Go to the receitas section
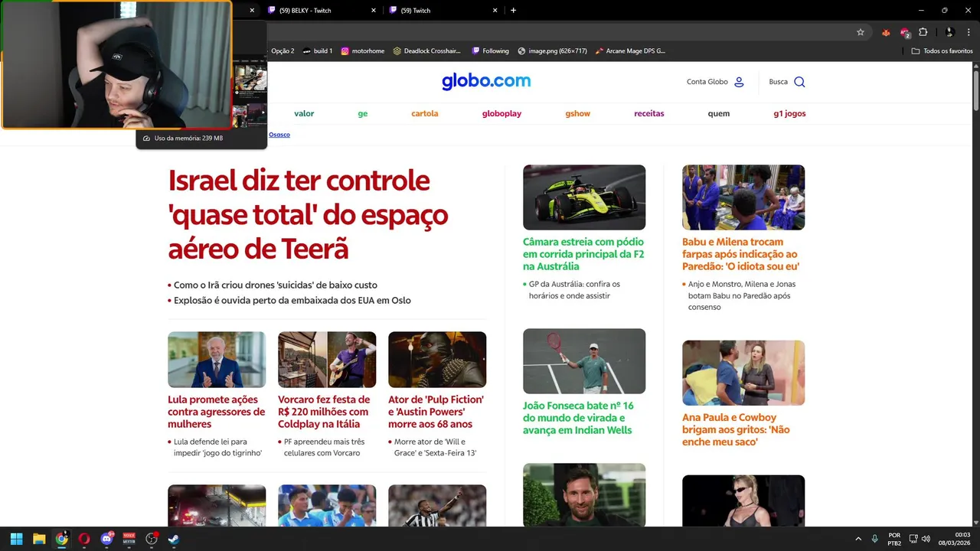 (649, 113)
